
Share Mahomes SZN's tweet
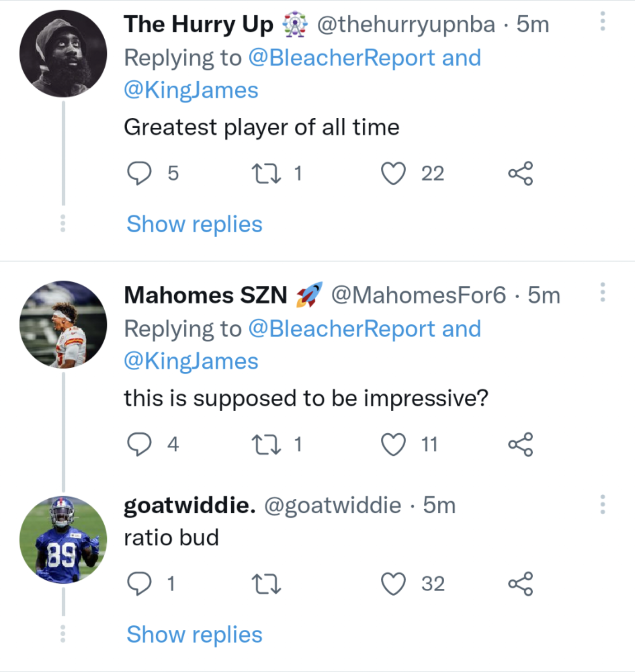coord(520,444)
